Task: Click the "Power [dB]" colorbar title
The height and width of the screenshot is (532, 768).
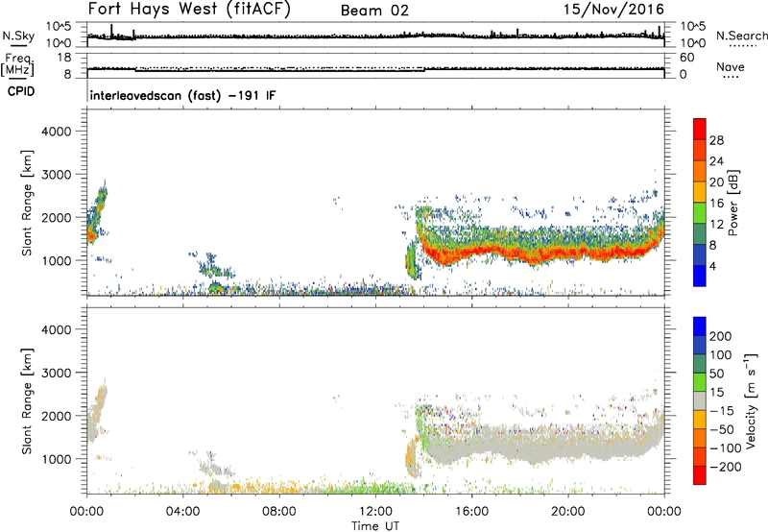Action: pyautogui.click(x=733, y=203)
